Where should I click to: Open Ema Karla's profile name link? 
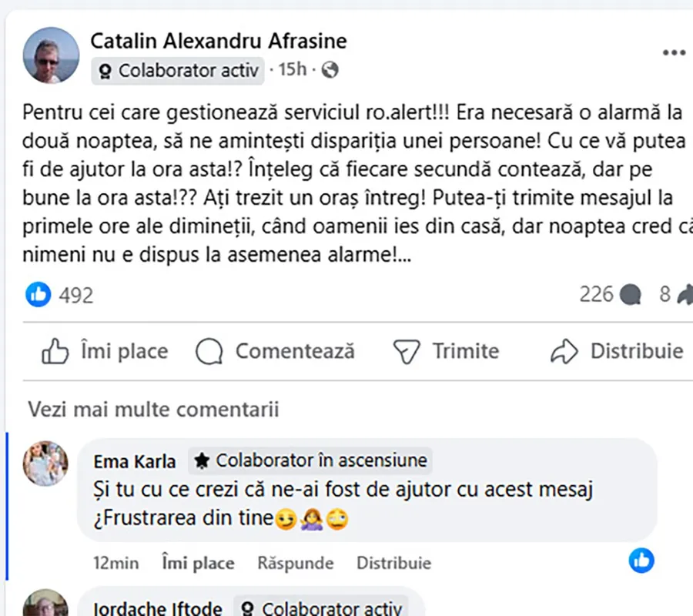tap(135, 461)
